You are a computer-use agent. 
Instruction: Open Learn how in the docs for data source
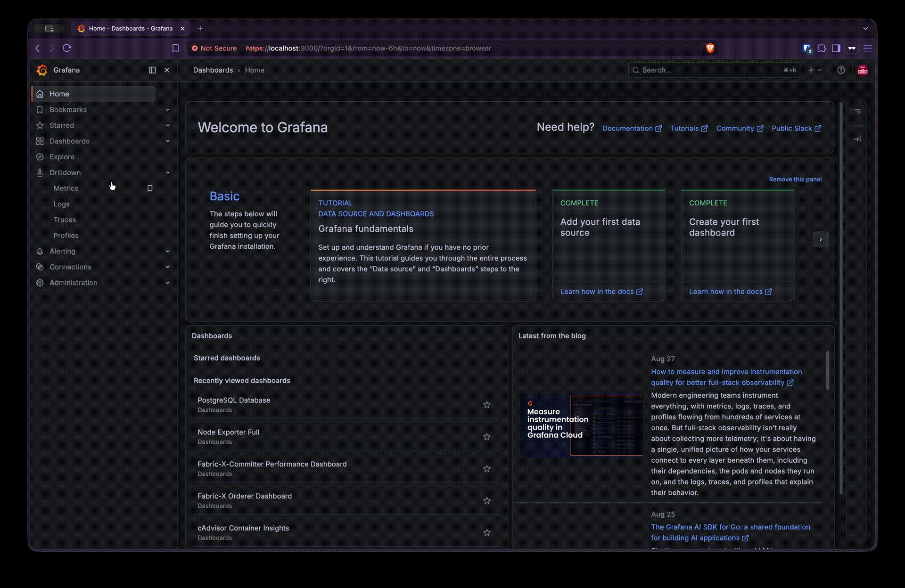click(601, 292)
